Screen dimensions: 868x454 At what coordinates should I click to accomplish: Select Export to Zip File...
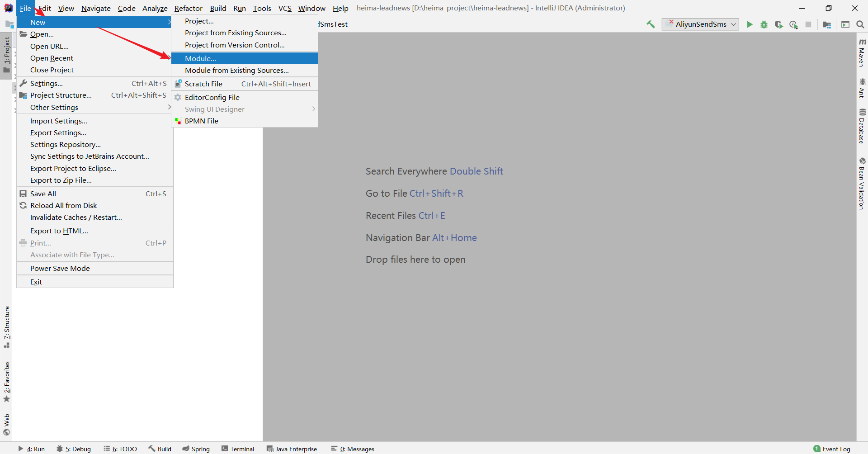(94, 180)
